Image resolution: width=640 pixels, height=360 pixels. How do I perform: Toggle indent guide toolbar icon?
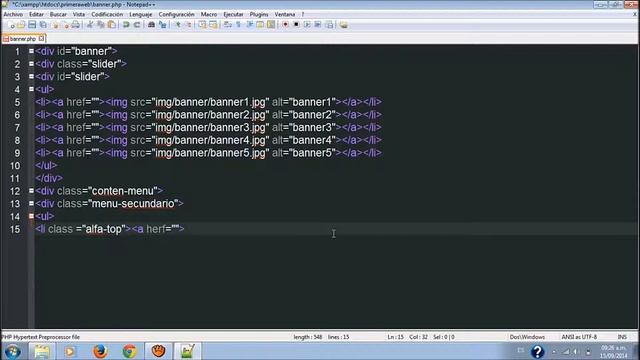pos(249,25)
